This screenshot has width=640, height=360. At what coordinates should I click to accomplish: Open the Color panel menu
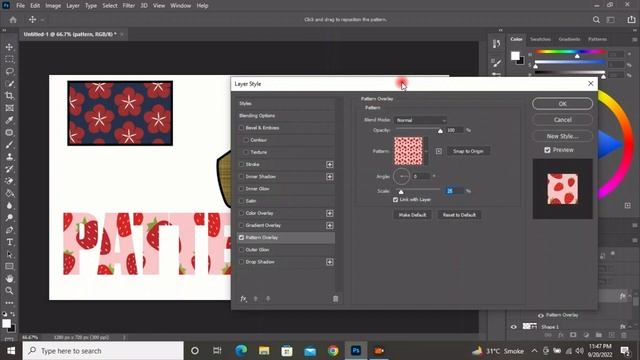634,40
